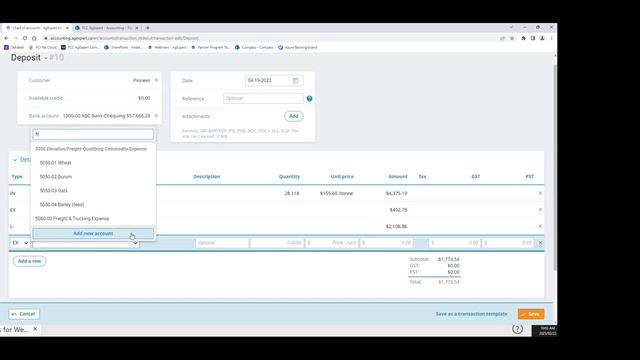This screenshot has width=640, height=360.
Task: Bookmark this page with the star icon
Action: tap(512, 38)
